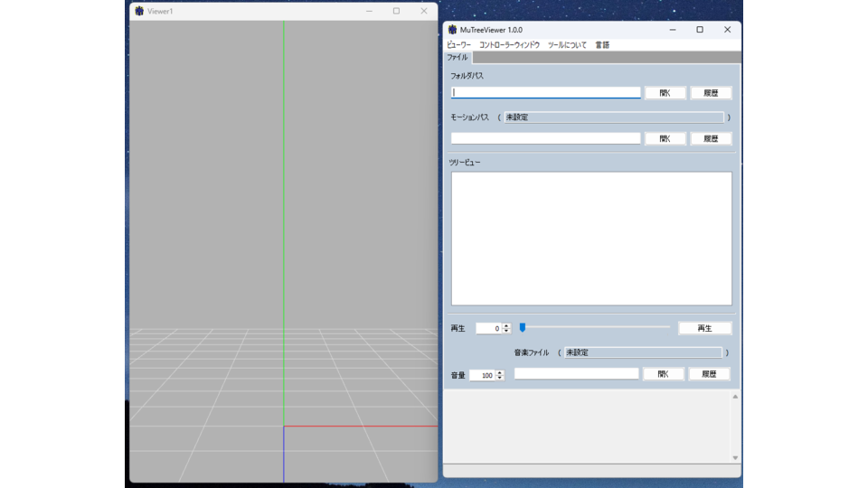Open the ツールについて menu
Screen dimensions: 868x488
[x=567, y=45]
